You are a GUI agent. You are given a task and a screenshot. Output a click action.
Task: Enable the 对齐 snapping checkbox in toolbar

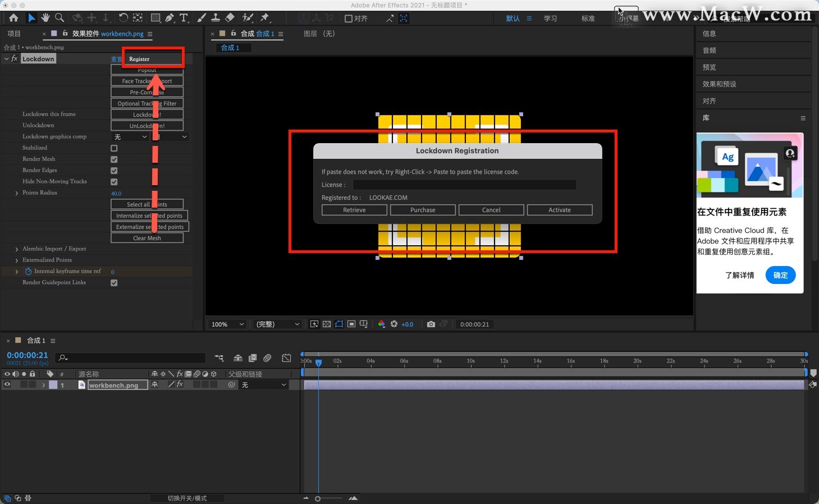click(x=348, y=19)
